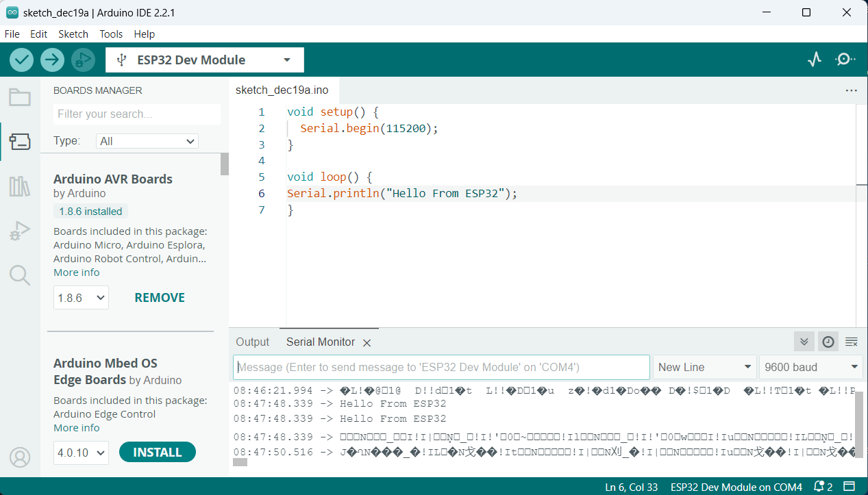Open More info for Mbed OS Edge Boards

pyautogui.click(x=77, y=428)
